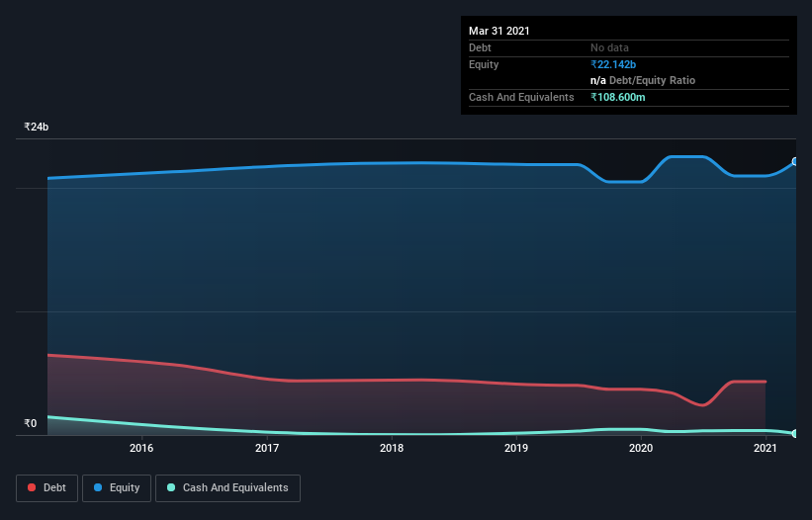This screenshot has height=520, width=812.
Task: Click the ₹108.600m cash value
Action: pyautogui.click(x=618, y=97)
